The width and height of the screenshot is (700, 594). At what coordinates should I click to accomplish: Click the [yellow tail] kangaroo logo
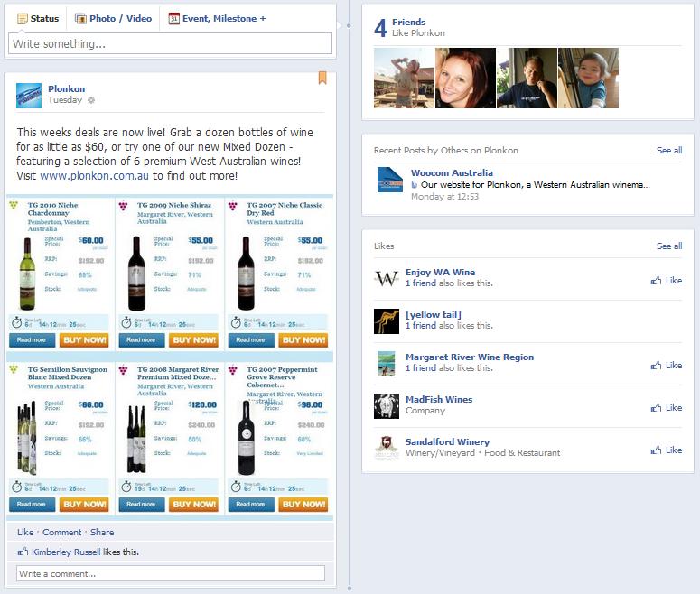tap(387, 321)
